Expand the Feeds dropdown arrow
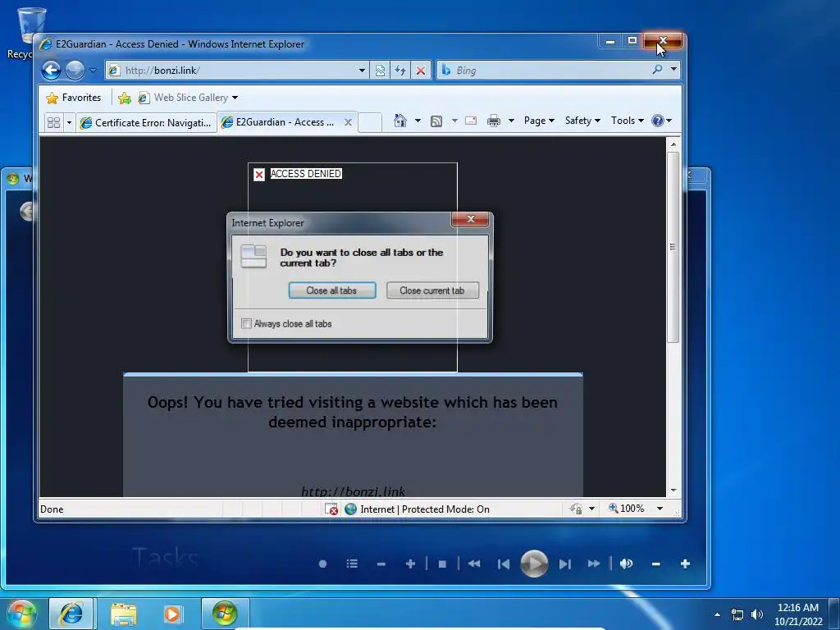The height and width of the screenshot is (630, 840). point(454,121)
